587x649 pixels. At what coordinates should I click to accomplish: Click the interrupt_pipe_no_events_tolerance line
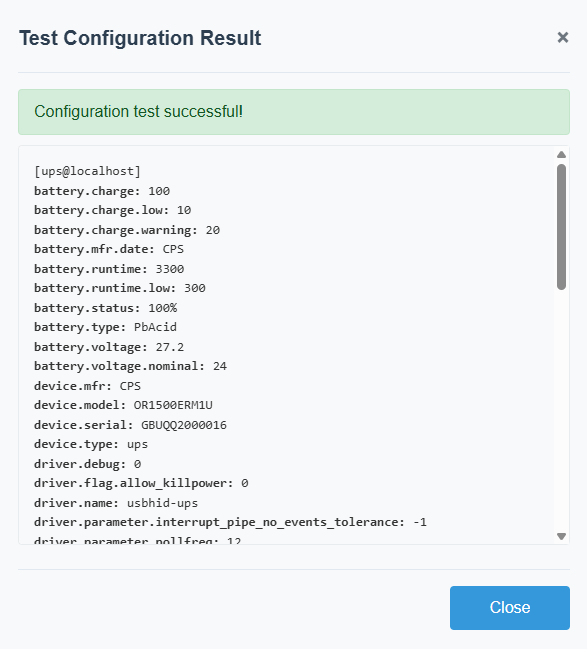(230, 522)
